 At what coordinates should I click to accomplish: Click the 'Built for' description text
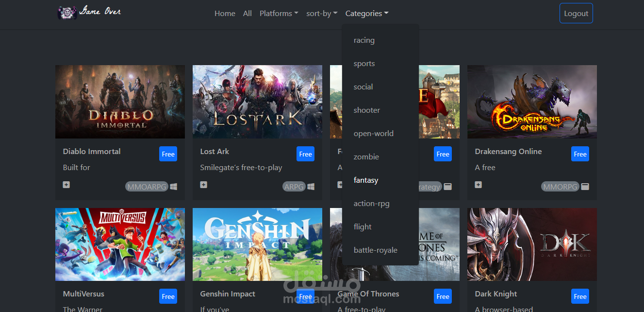(77, 168)
